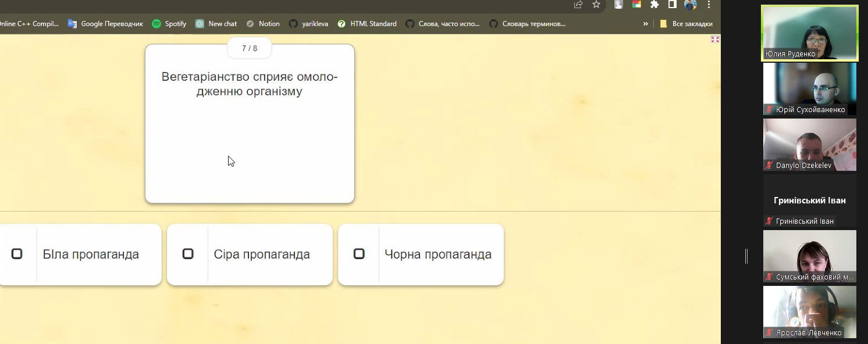Open the Google Переводчик bookmark
The height and width of the screenshot is (344, 868).
click(105, 24)
